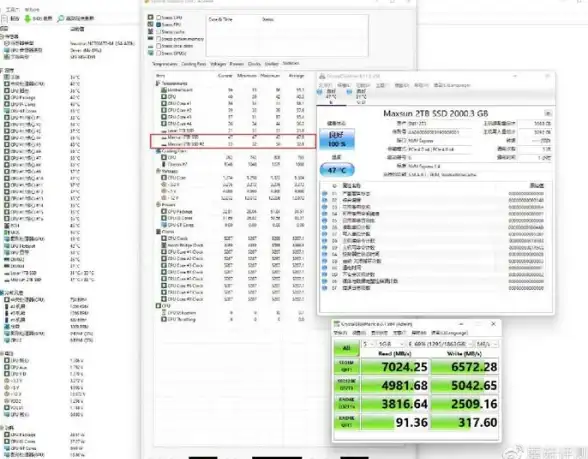Click the 47 °C temperature indicator
Image resolution: width=588 pixels, height=459 pixels.
point(337,170)
